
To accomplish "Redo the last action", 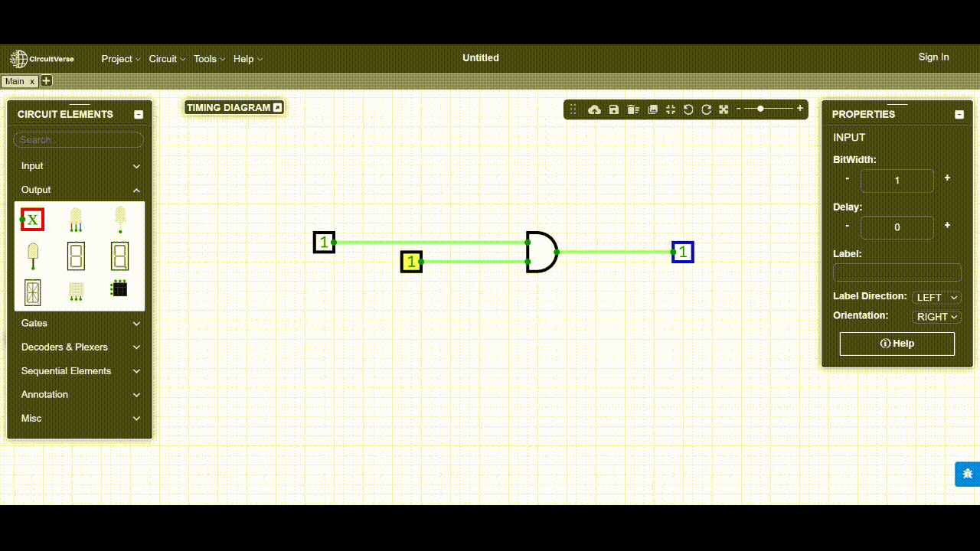I will [x=707, y=109].
